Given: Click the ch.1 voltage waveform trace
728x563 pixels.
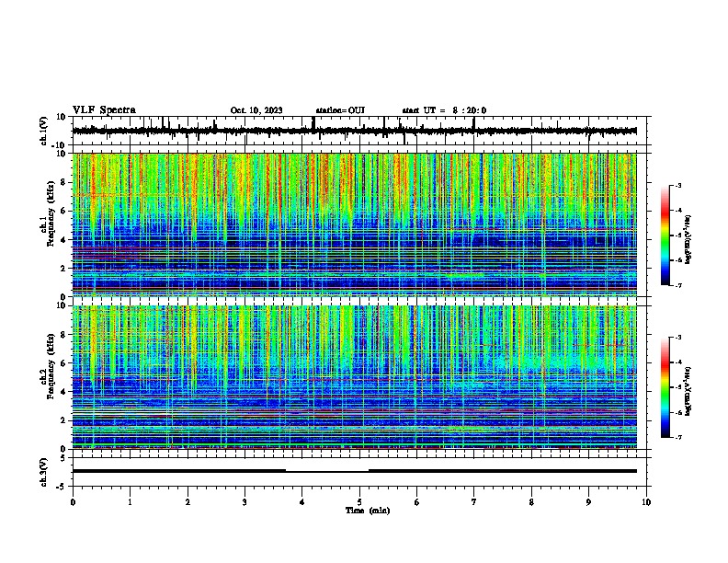Looking at the screenshot, I should pyautogui.click(x=354, y=131).
